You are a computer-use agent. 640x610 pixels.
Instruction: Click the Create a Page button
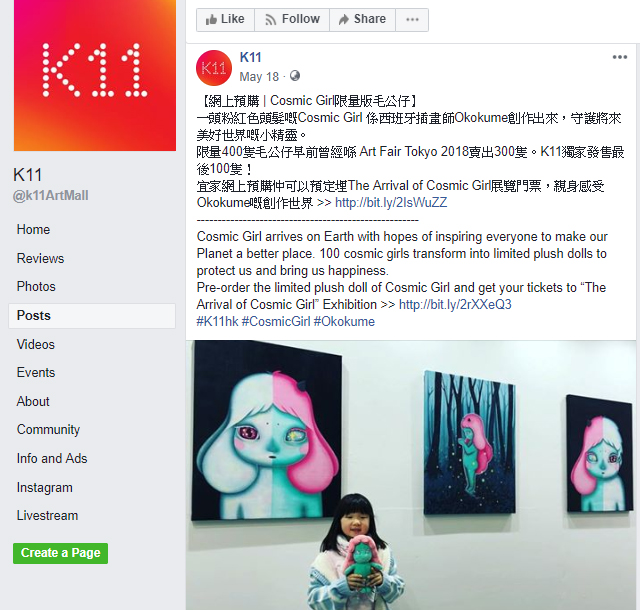point(60,553)
